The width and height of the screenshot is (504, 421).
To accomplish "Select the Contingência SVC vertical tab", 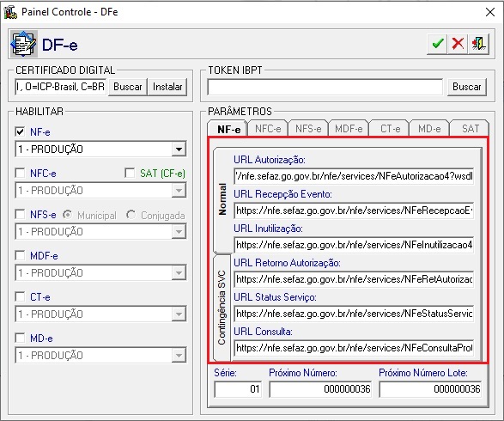I will tap(222, 308).
